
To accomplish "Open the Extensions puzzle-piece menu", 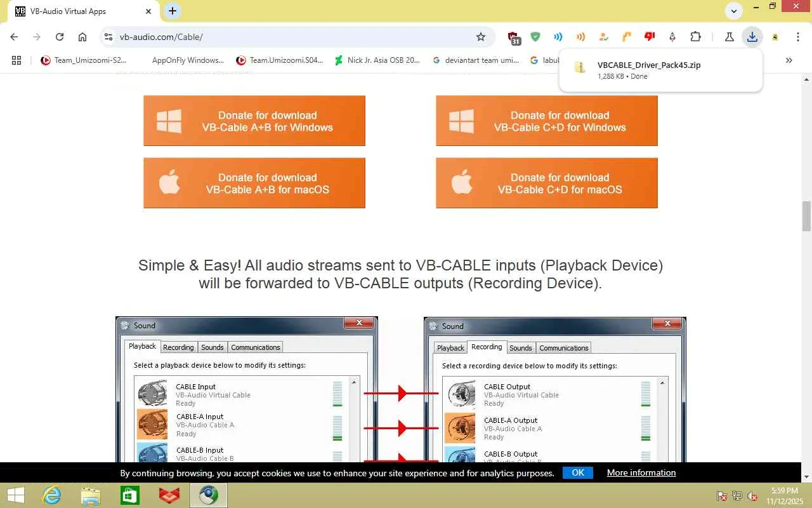I will pyautogui.click(x=695, y=37).
